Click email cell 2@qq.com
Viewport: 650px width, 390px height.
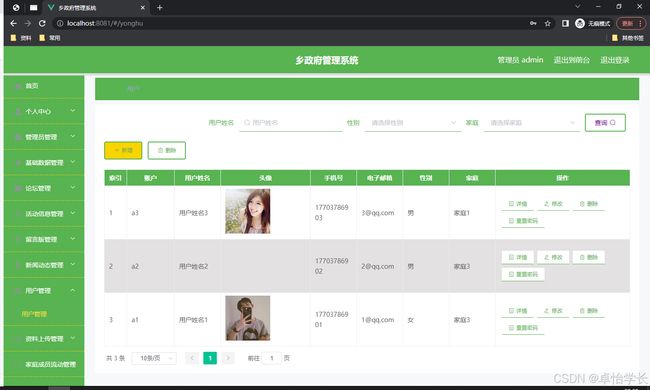pos(378,266)
